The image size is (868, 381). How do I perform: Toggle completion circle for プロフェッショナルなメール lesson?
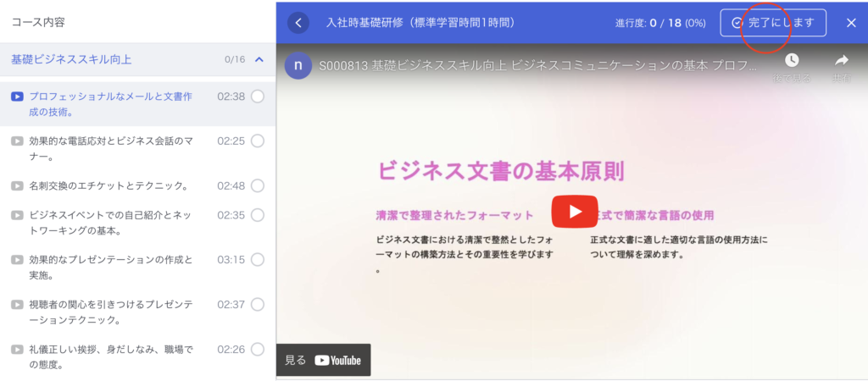[258, 97]
